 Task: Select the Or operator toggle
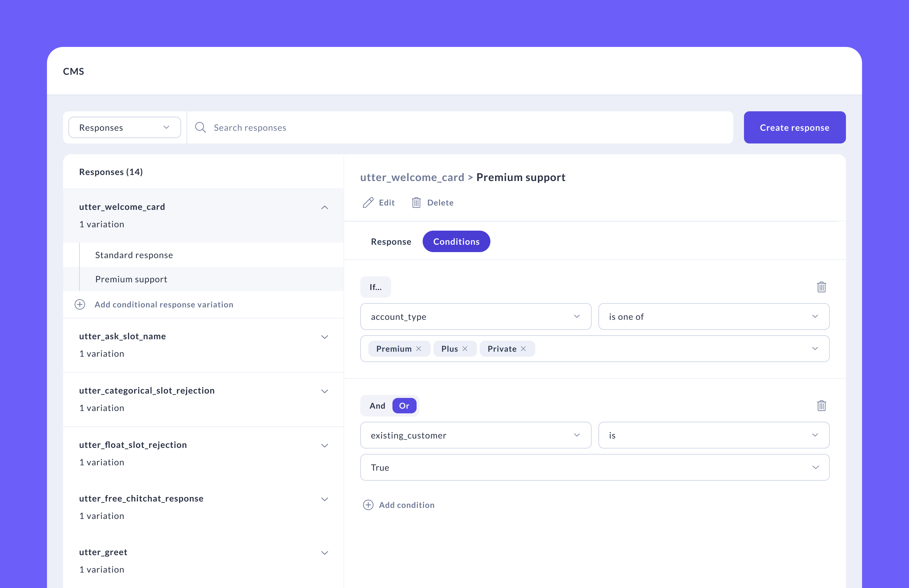[404, 406]
